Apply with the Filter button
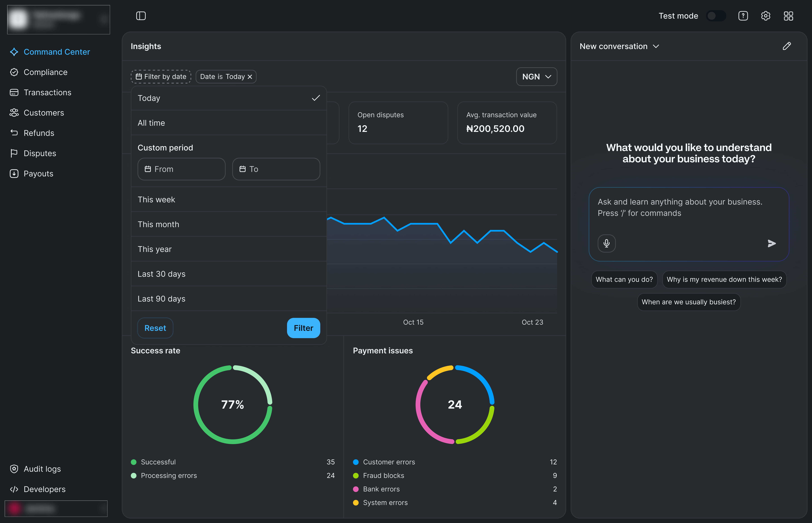Viewport: 812px width, 523px height. point(303,328)
